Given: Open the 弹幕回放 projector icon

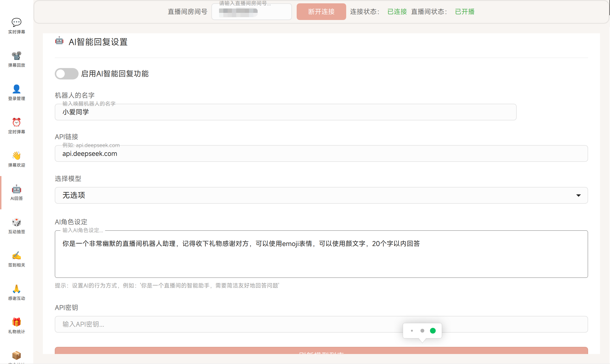Looking at the screenshot, I should tap(16, 56).
